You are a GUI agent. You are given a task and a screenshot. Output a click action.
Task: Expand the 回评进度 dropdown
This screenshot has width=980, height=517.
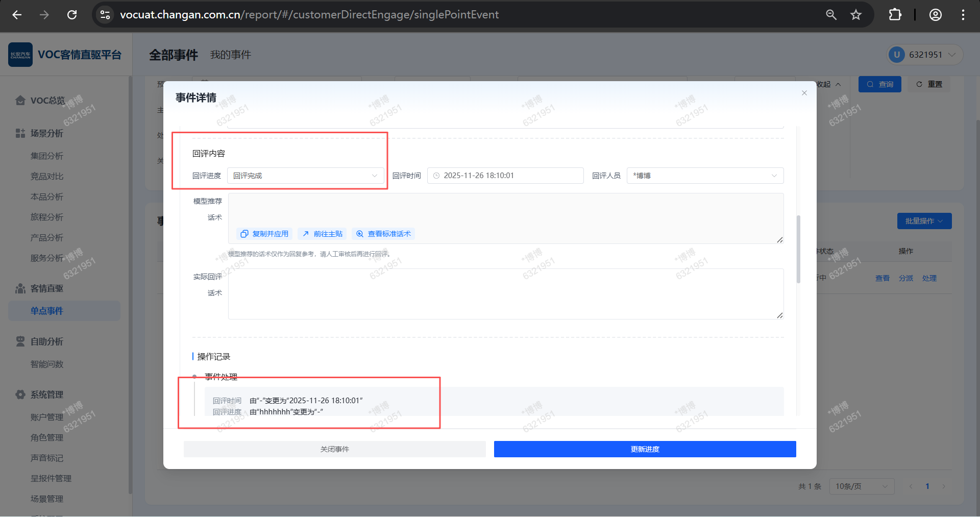305,176
